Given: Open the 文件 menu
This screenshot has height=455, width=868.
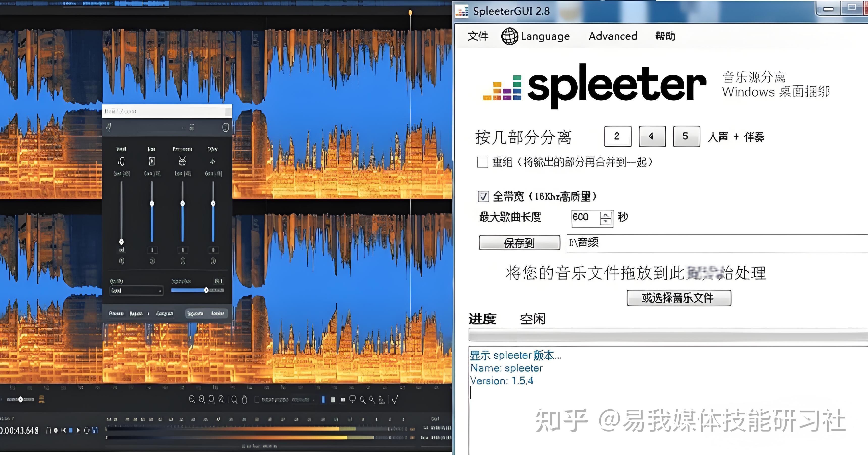Looking at the screenshot, I should 478,36.
